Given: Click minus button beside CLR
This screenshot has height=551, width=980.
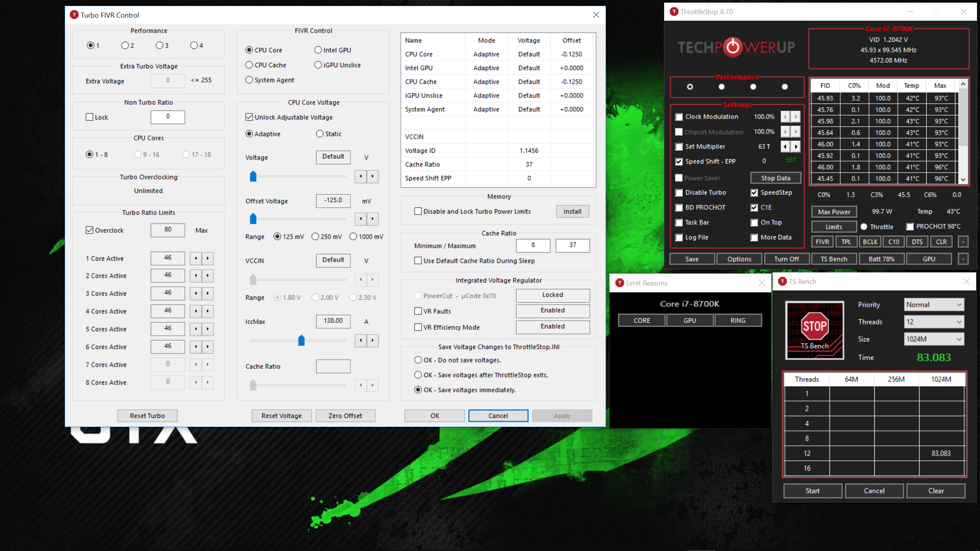Looking at the screenshot, I should tap(963, 242).
